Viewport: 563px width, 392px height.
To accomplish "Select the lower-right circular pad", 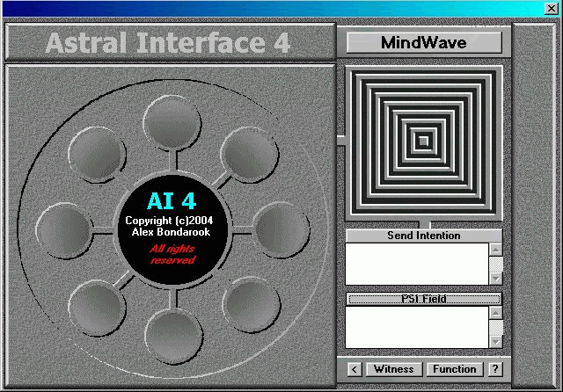I will pyautogui.click(x=252, y=304).
